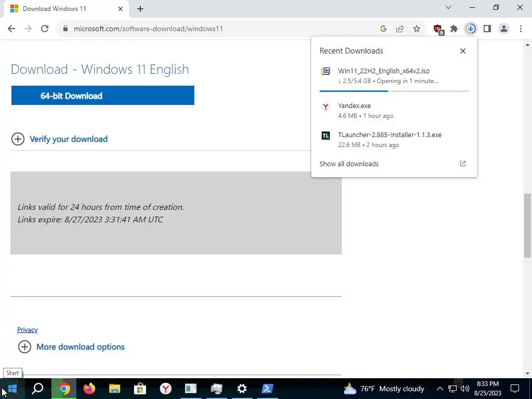This screenshot has height=399, width=532.
Task: Open Chrome three-dot menu
Action: click(521, 29)
